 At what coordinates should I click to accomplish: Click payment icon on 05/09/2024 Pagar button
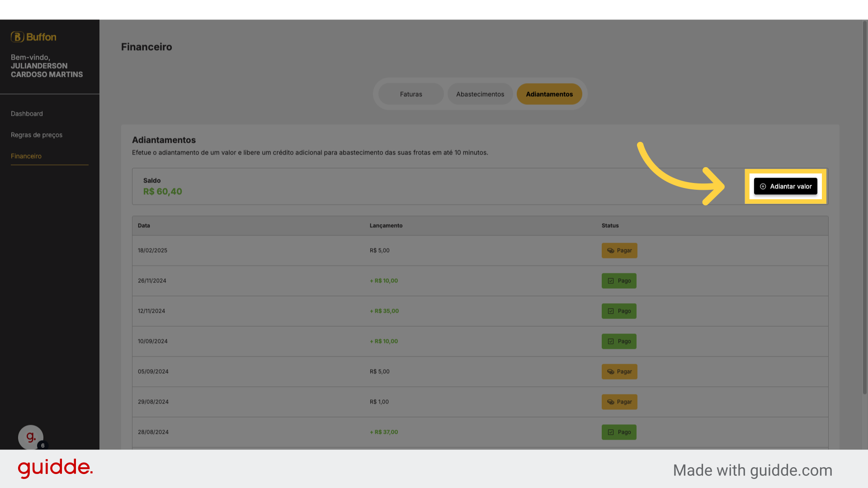[x=610, y=371]
